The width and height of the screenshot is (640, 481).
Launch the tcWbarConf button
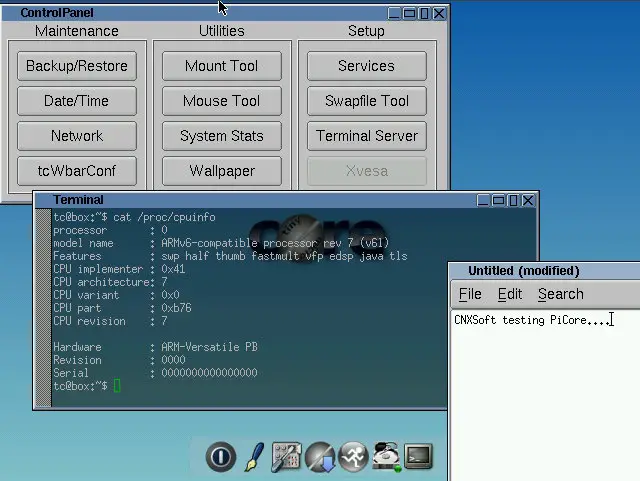point(77,171)
